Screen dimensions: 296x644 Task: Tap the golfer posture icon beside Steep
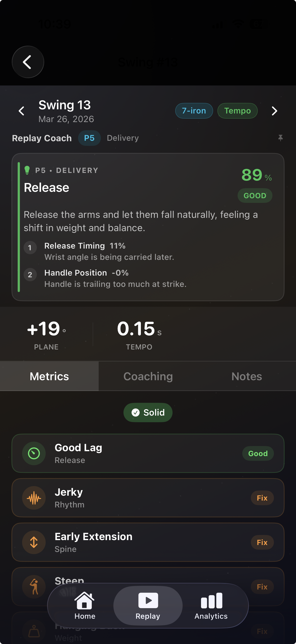pos(34,586)
